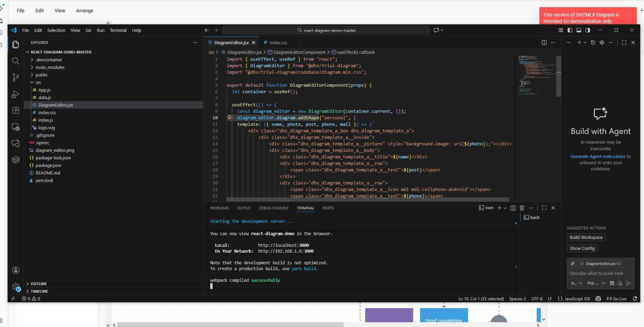Expand the OUTLINE section

pos(38,284)
